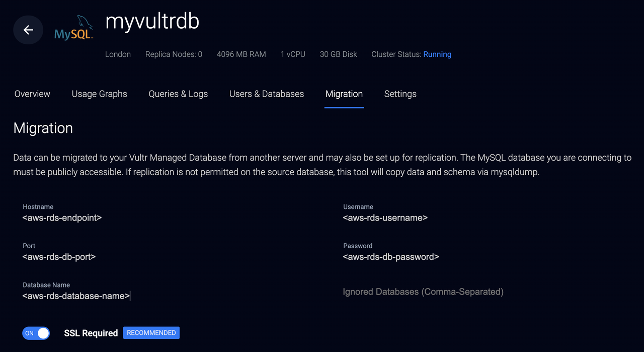
Task: Switch to Usage Graphs tab
Action: pyautogui.click(x=100, y=94)
